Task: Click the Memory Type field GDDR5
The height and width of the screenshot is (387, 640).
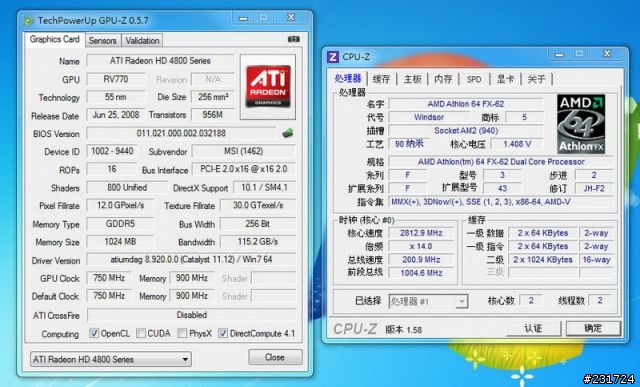Action: [x=120, y=224]
